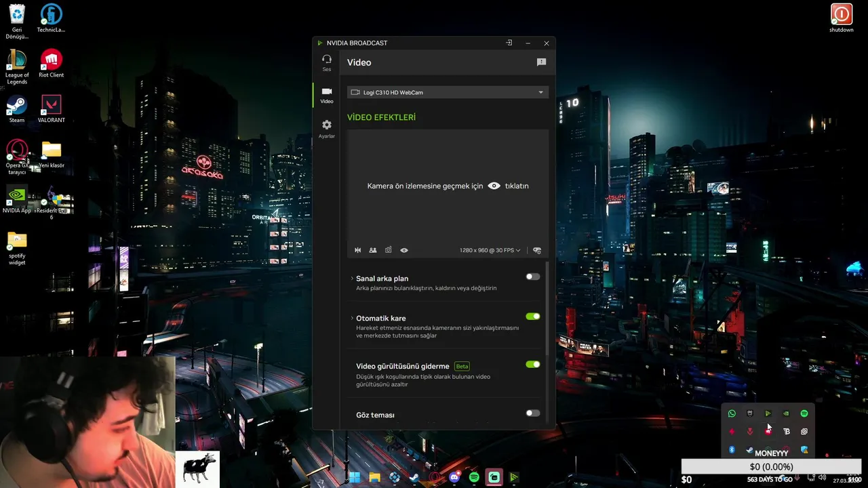Viewport: 868px width, 488px height.
Task: Open NVIDIA App desktop icon
Action: click(17, 200)
